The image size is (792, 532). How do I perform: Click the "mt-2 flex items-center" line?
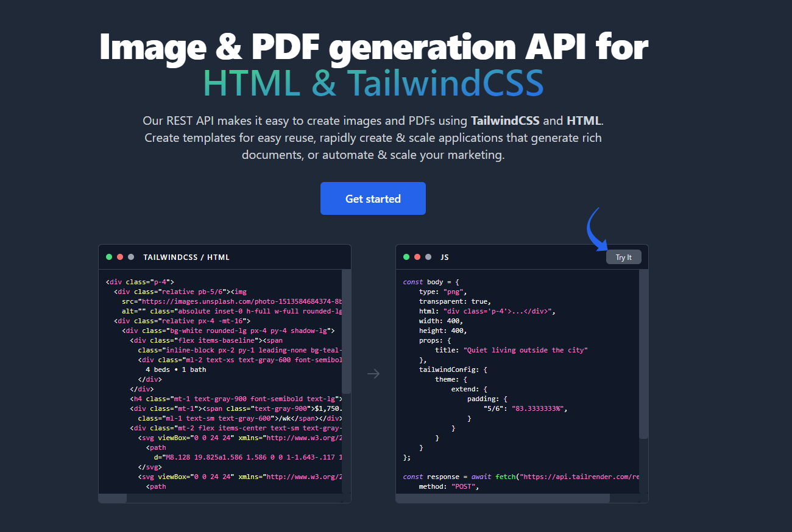(236, 428)
